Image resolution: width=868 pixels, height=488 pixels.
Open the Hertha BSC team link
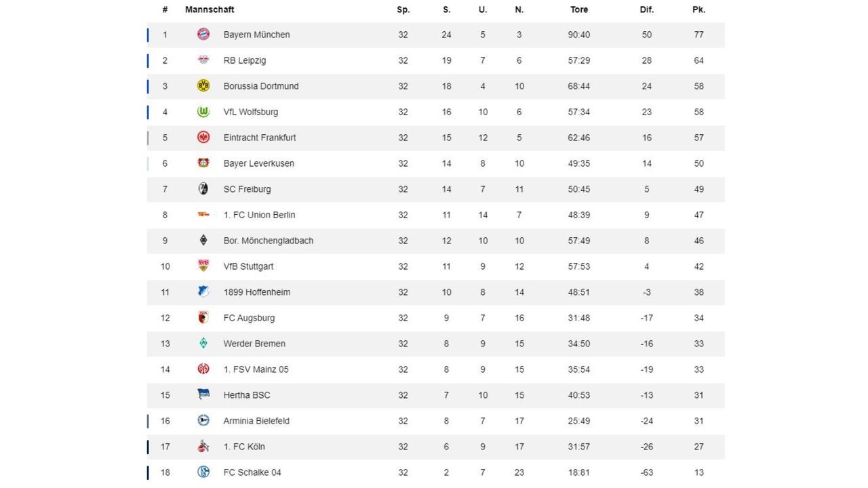[247, 395]
